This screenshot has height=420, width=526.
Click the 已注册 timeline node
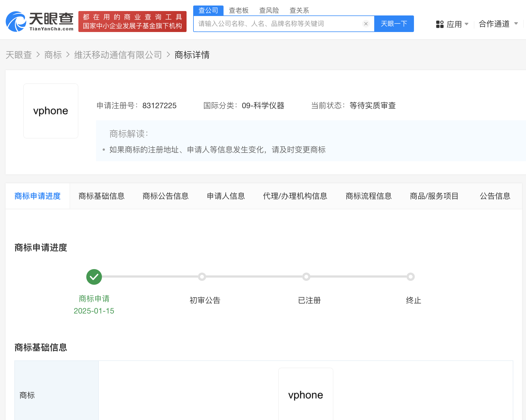(x=306, y=277)
